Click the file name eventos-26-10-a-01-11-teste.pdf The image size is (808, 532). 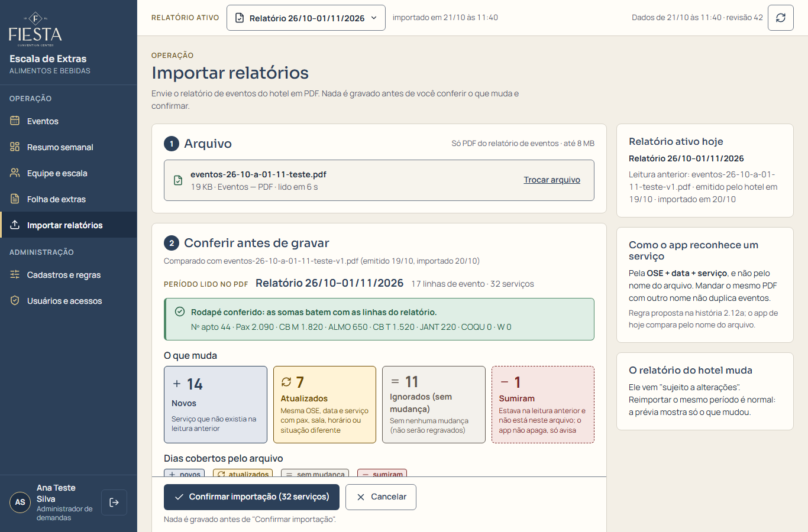pos(258,174)
